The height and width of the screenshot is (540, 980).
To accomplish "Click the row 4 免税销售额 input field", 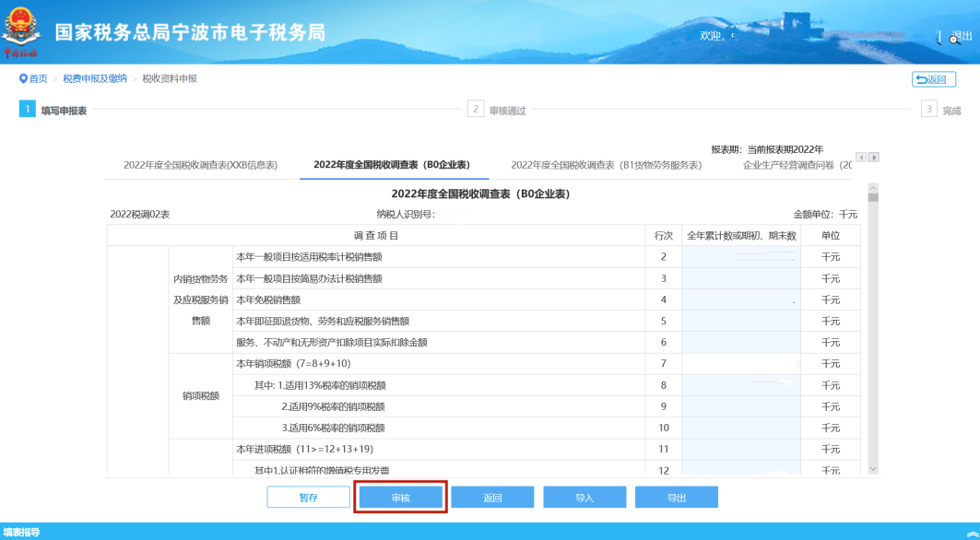I will pyautogui.click(x=741, y=300).
